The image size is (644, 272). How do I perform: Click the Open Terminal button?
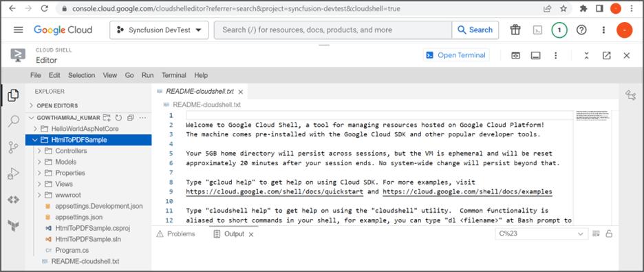point(456,55)
